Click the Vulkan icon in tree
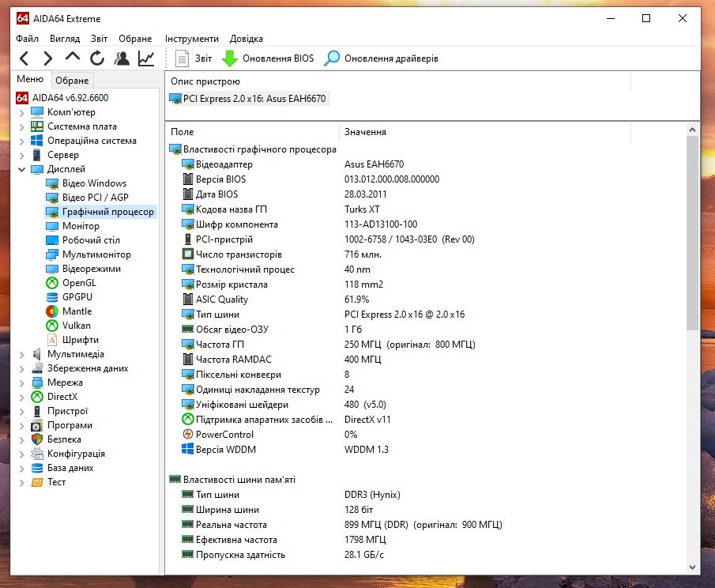 [x=52, y=326]
